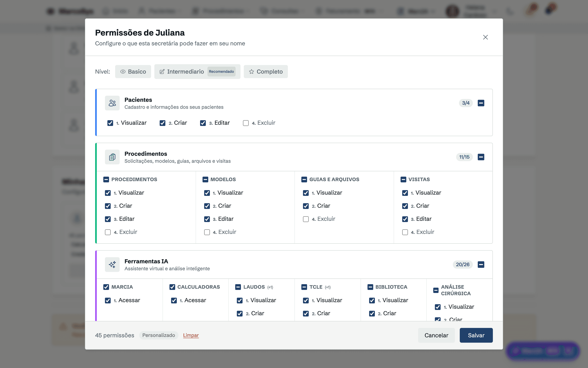Toggle the VISITAS group checkbox
Viewport: 588px width, 368px height.
(403, 179)
